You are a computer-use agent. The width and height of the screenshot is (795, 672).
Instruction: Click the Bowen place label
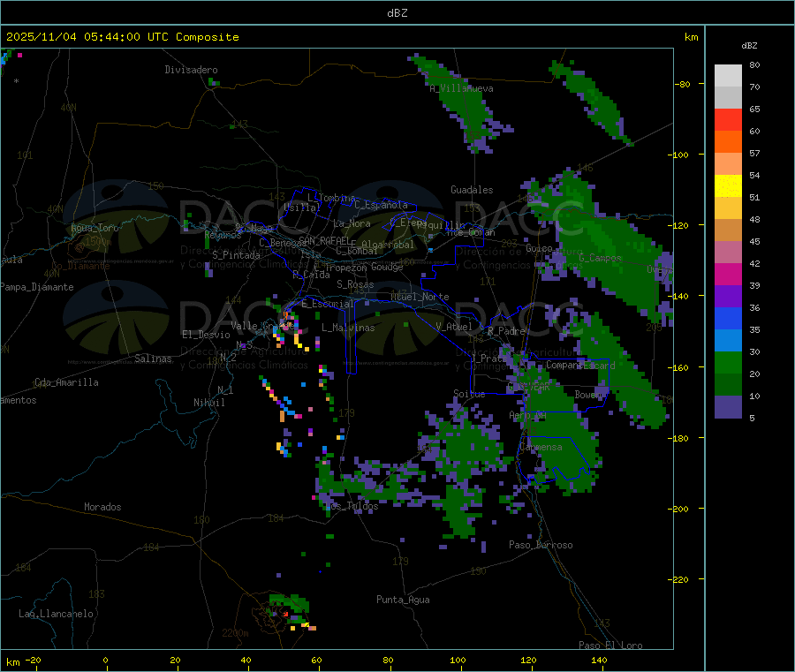click(588, 395)
